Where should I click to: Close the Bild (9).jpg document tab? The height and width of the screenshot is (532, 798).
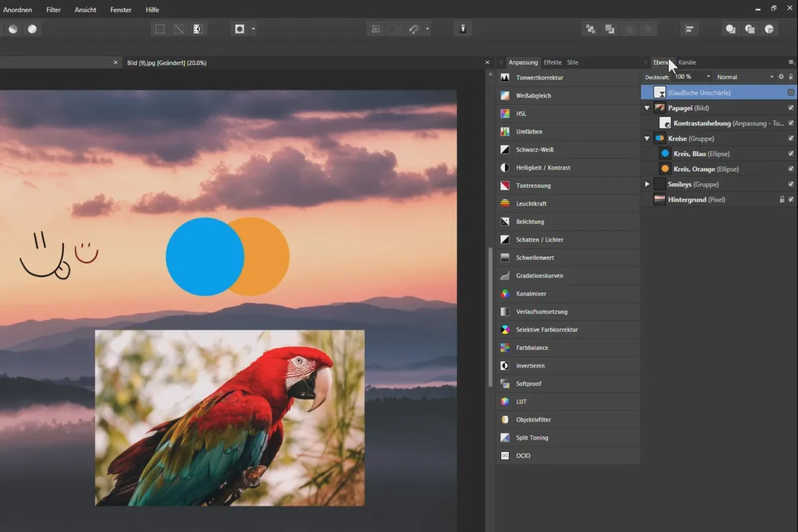click(x=487, y=63)
